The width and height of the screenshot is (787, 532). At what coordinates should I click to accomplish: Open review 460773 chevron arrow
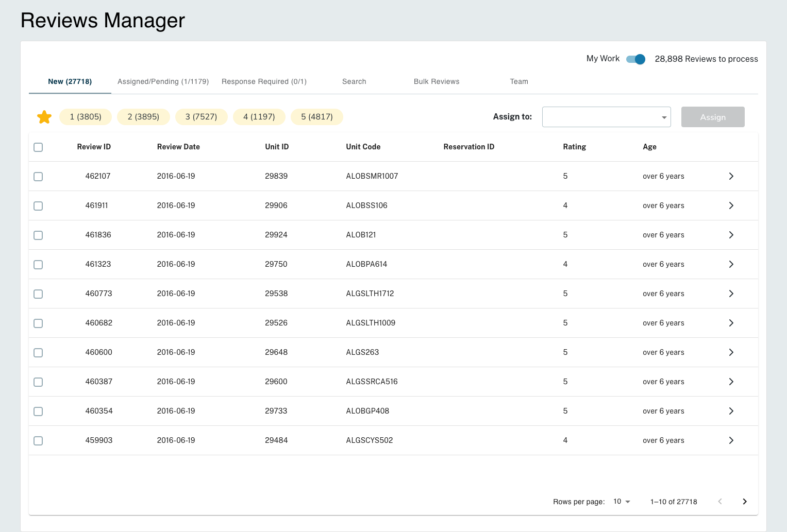pos(731,294)
